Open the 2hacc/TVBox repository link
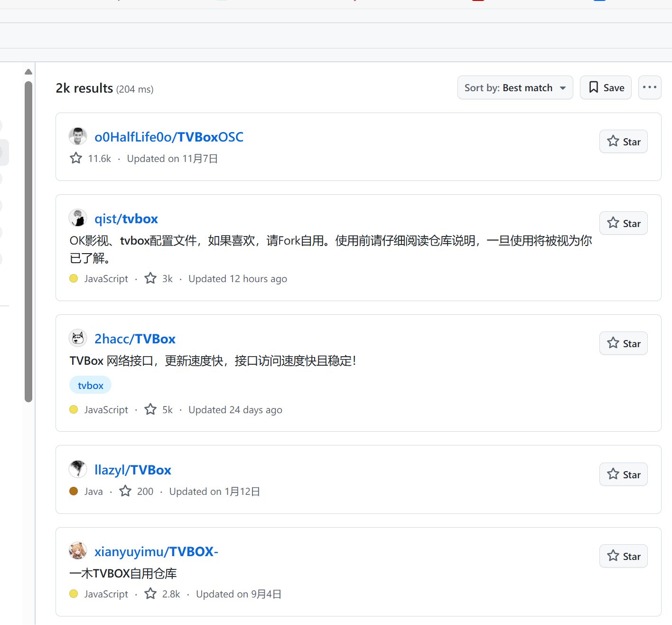Screen dimensions: 672x625 135,339
